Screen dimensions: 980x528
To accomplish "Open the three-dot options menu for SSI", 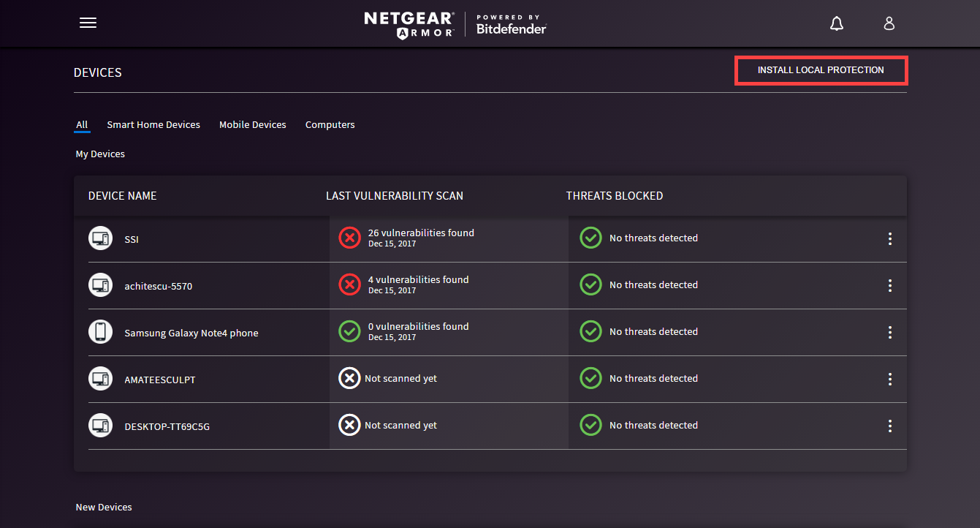I will pos(889,238).
